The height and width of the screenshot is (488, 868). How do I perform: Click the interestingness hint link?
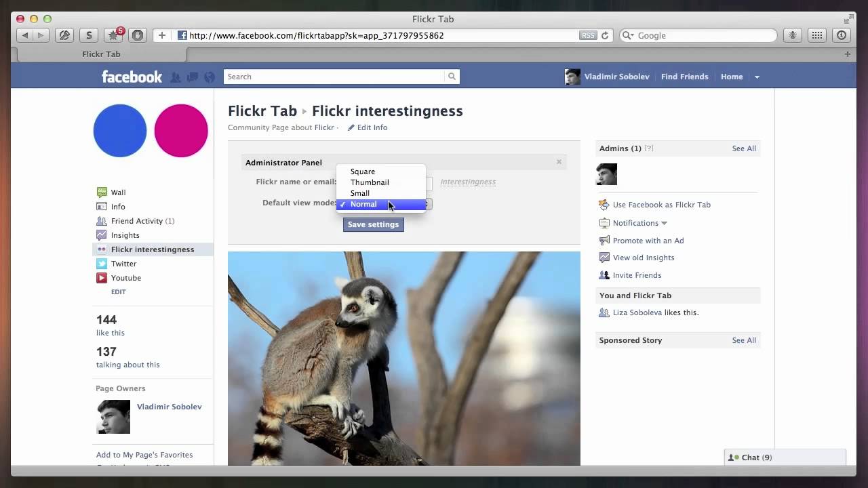pyautogui.click(x=468, y=182)
